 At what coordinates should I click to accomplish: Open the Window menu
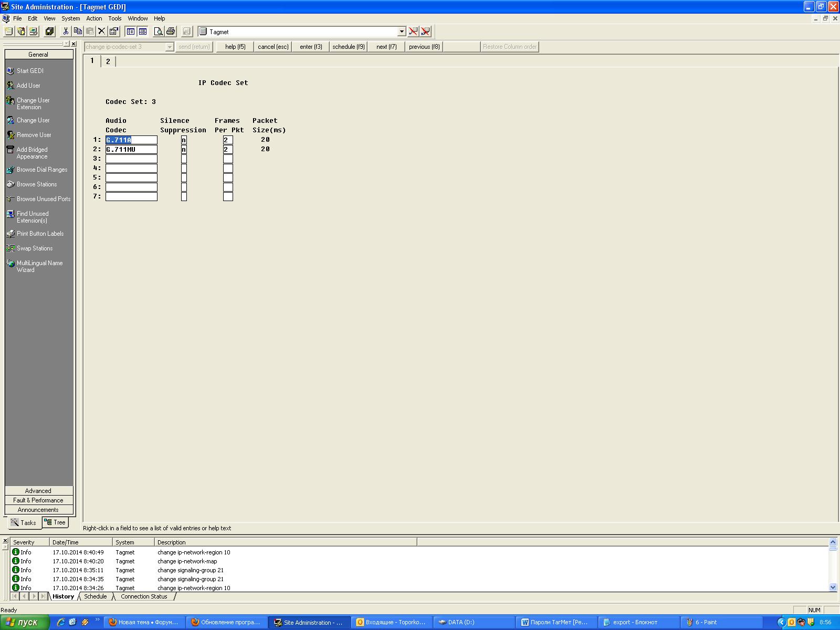click(138, 18)
